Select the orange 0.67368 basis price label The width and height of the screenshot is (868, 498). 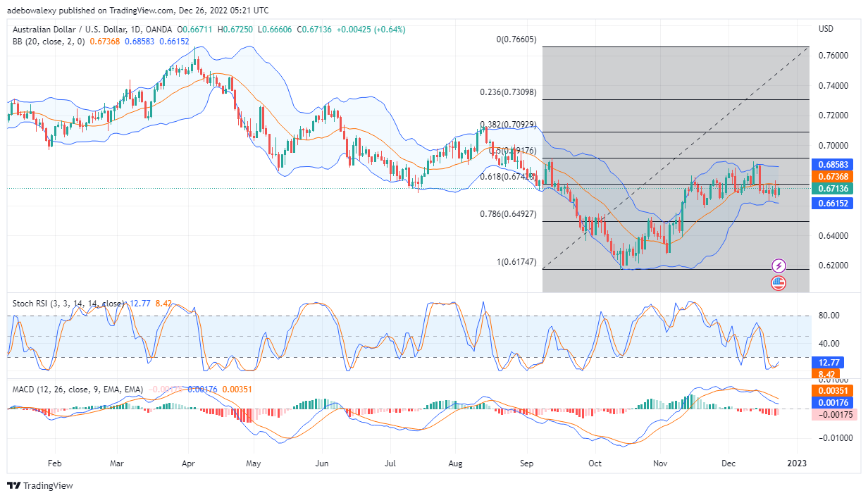click(831, 176)
